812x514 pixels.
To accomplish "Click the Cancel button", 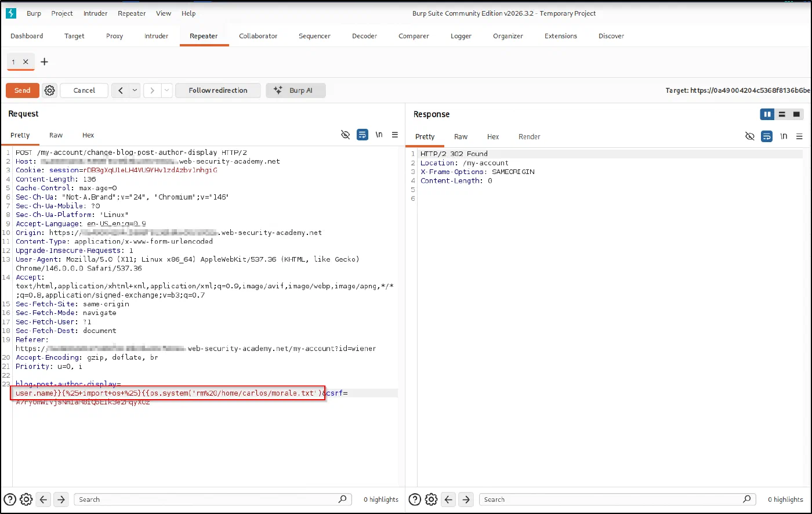I will [x=84, y=91].
